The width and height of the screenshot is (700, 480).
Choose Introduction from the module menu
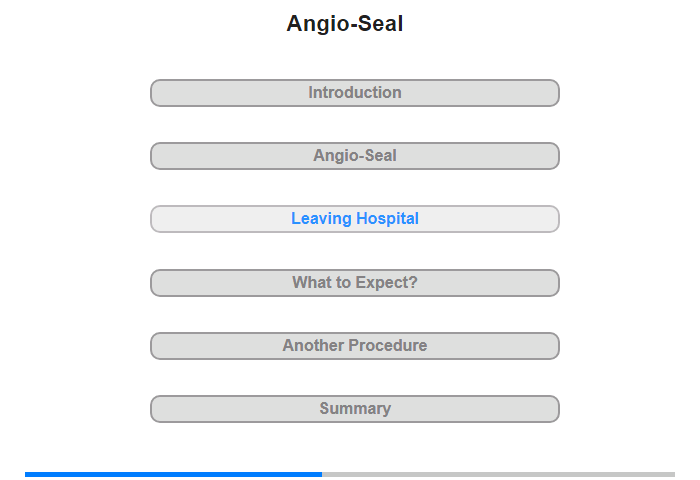[x=354, y=93]
